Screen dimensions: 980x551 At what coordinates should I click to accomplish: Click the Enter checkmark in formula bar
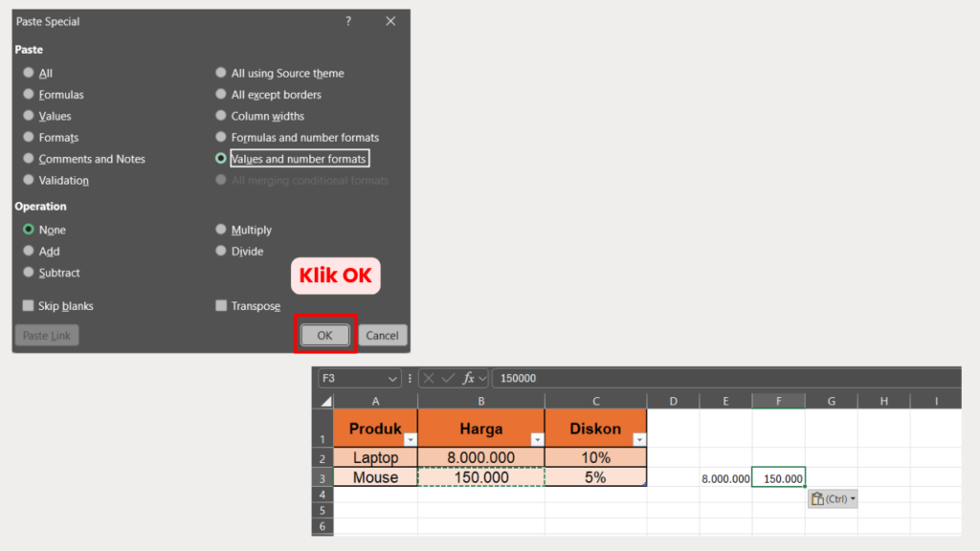448,378
